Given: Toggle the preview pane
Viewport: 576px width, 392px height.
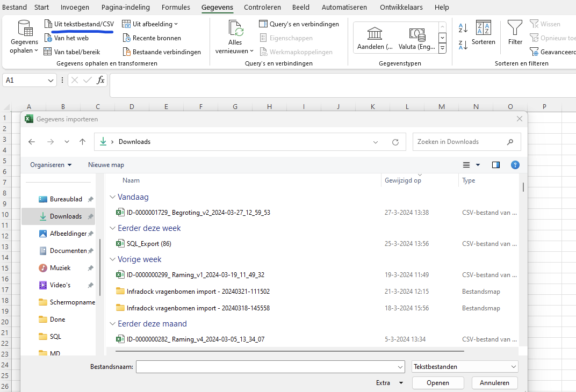Looking at the screenshot, I should point(495,165).
